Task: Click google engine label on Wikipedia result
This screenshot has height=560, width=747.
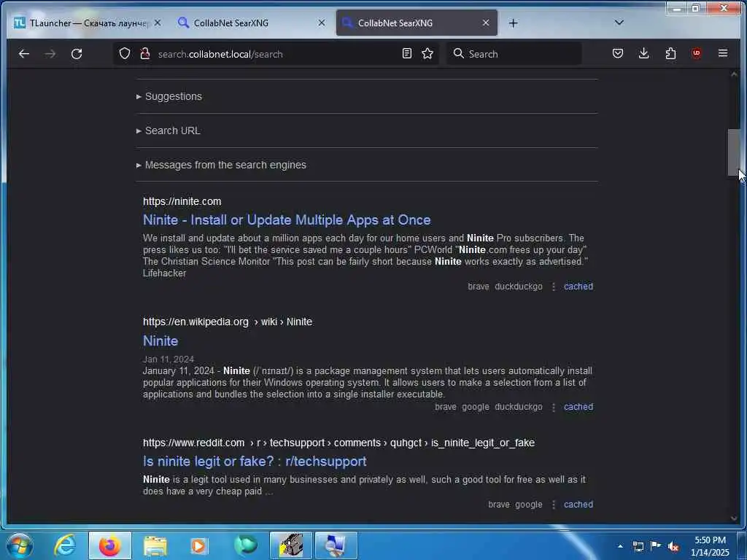Action: (476, 407)
